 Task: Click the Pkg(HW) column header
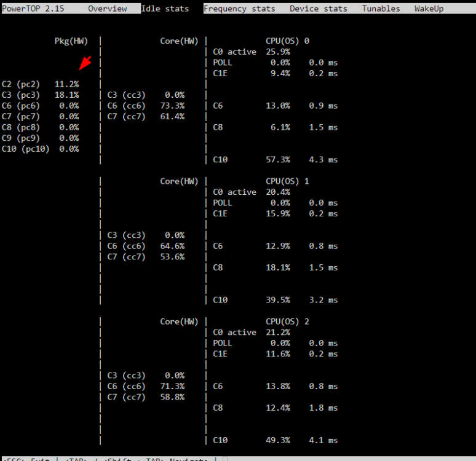pos(71,41)
